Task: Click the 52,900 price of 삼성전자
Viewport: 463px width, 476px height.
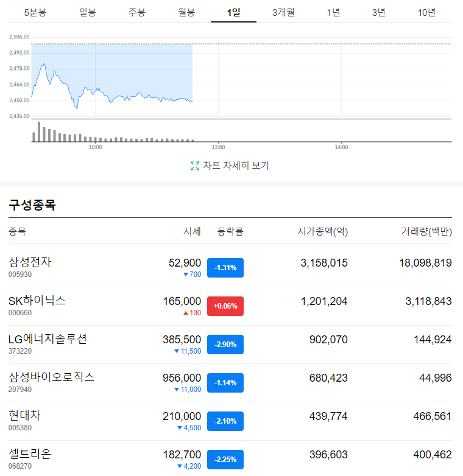Action: (x=185, y=263)
